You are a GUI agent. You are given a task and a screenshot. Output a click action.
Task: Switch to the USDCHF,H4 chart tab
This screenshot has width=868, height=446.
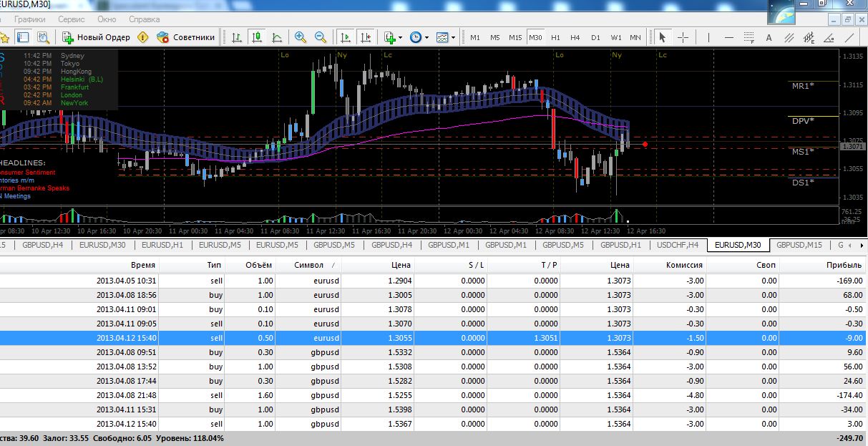tap(677, 245)
